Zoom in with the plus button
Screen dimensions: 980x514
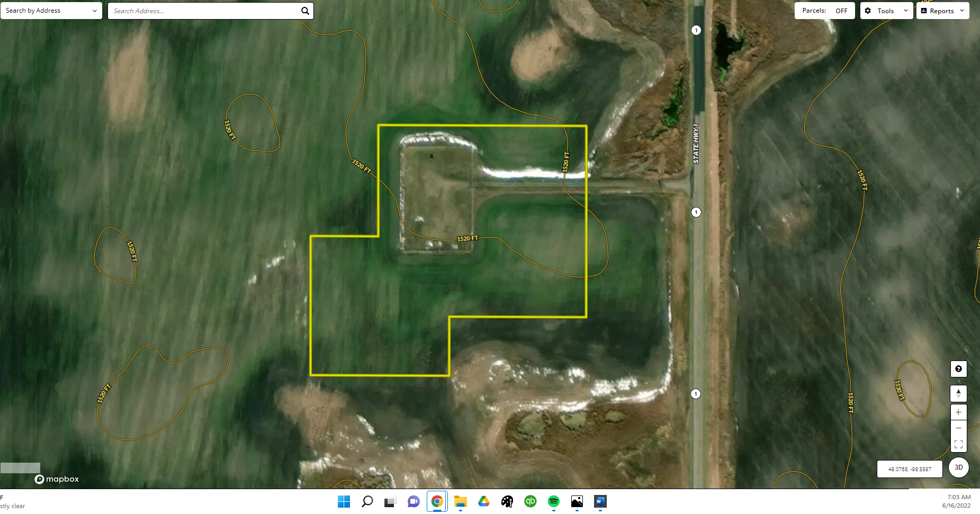[958, 412]
